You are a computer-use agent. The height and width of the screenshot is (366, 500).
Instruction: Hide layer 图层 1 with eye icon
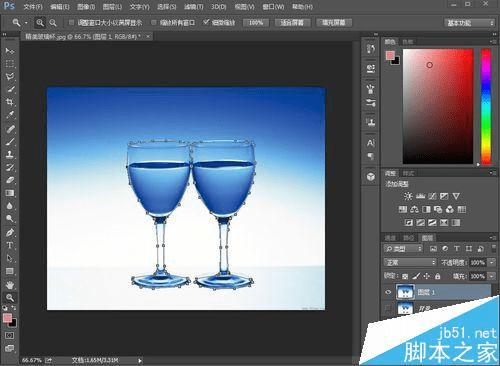click(x=388, y=293)
